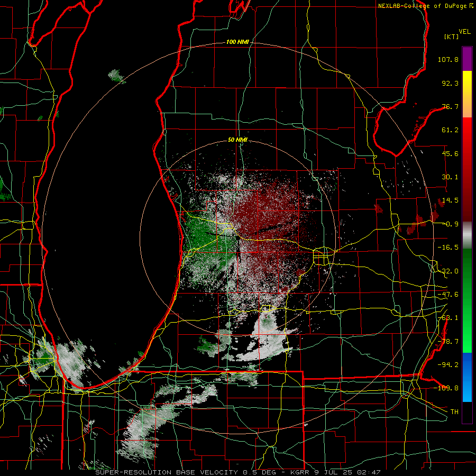Click the Super-Resolution Base Velocity caption
The width and height of the screenshot is (476, 476).
238,472
